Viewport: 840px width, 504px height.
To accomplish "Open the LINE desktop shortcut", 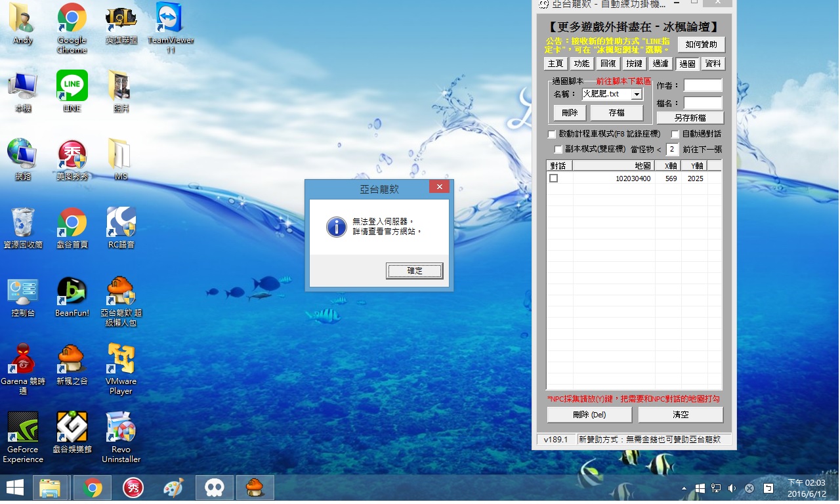I will (72, 91).
